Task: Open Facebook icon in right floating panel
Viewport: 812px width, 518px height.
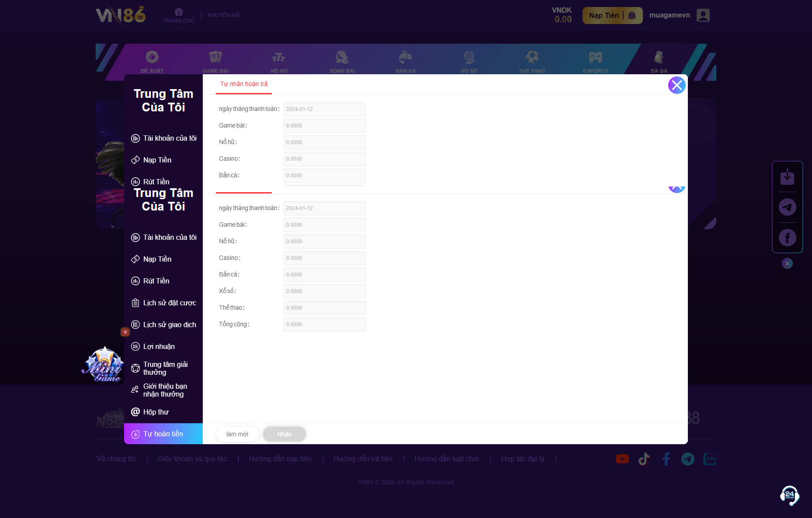Action: click(x=787, y=238)
